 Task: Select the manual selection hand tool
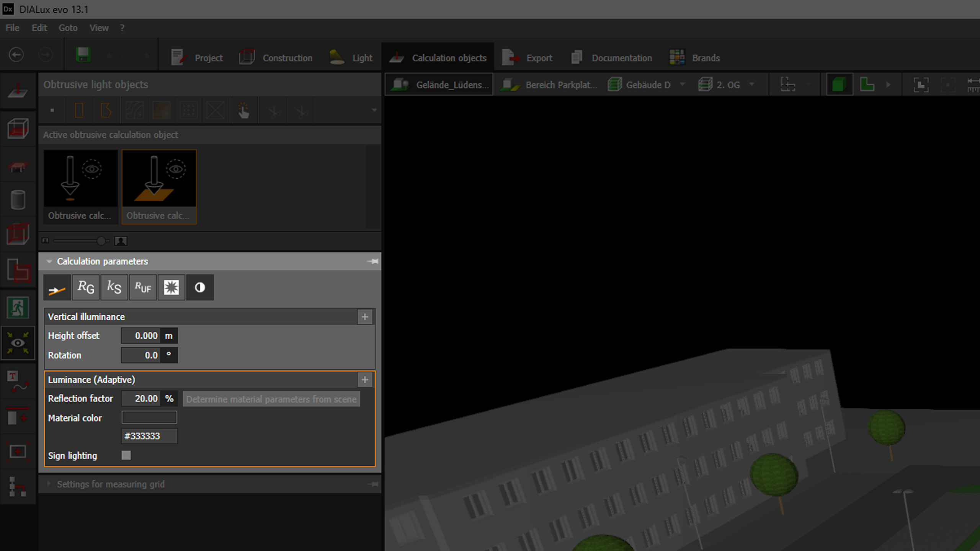pos(243,111)
